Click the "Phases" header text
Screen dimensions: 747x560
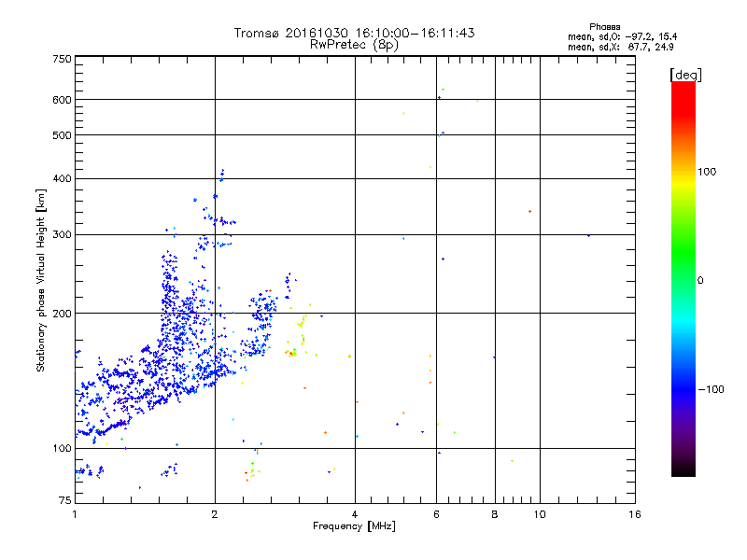604,27
